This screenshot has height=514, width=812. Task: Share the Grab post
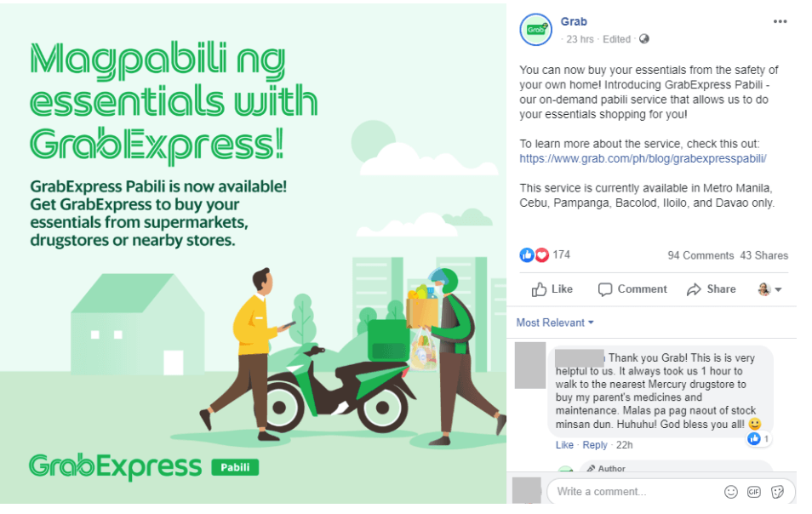711,288
